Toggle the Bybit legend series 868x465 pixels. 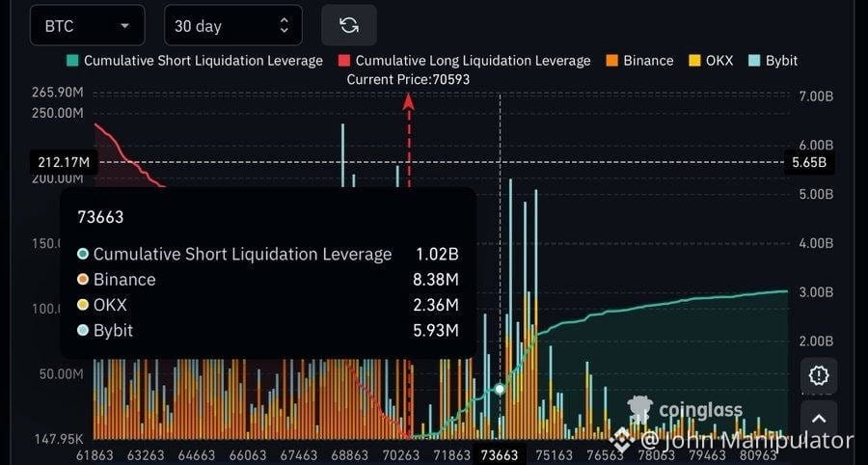pos(773,61)
